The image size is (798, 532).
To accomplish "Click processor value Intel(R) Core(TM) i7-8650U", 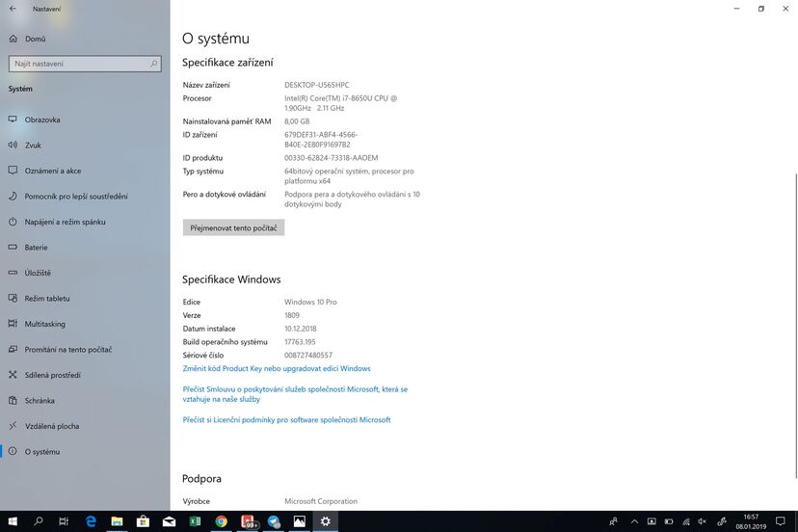I will (x=341, y=103).
